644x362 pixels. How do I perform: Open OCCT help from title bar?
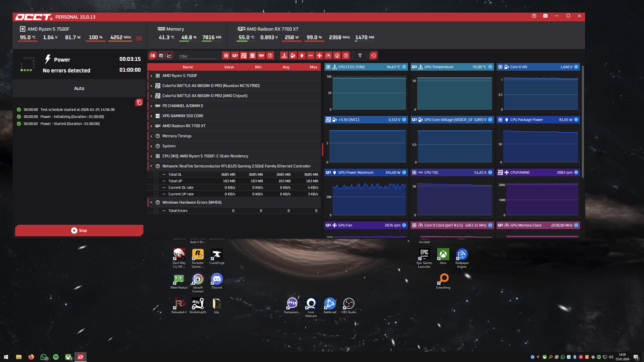[534, 16]
